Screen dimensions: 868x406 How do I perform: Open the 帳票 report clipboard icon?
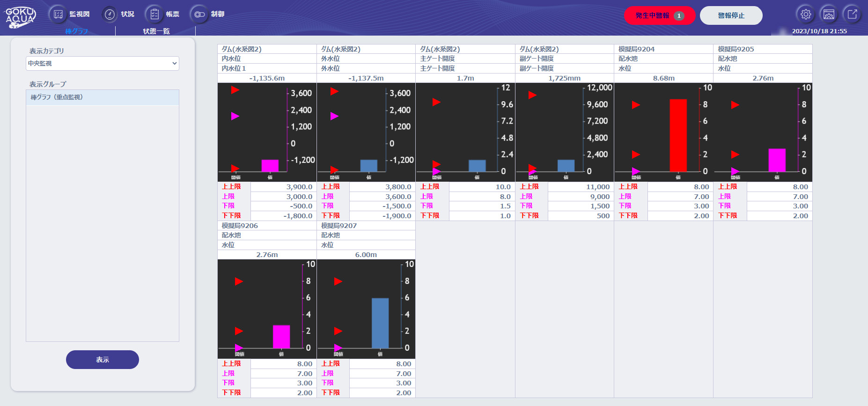(x=154, y=15)
